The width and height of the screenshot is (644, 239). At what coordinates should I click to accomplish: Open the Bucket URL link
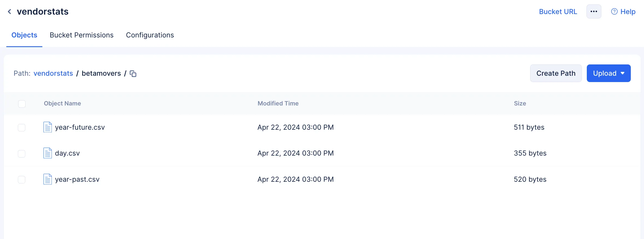[558, 12]
